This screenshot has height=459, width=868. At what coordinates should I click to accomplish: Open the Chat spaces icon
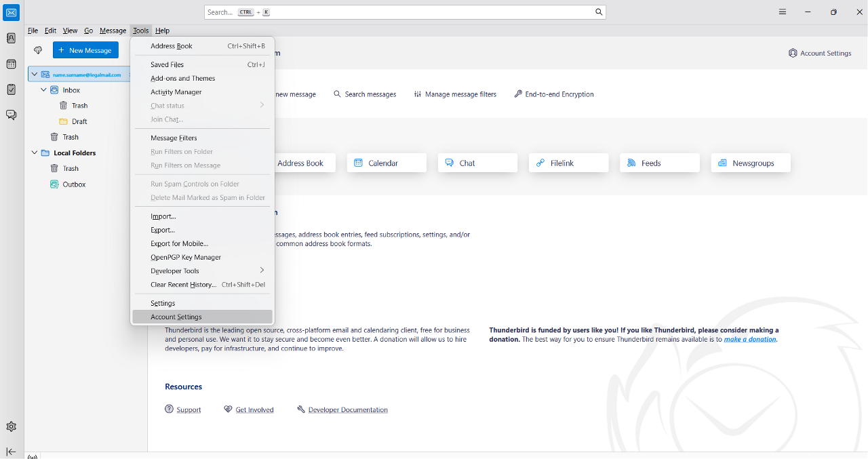(x=11, y=115)
